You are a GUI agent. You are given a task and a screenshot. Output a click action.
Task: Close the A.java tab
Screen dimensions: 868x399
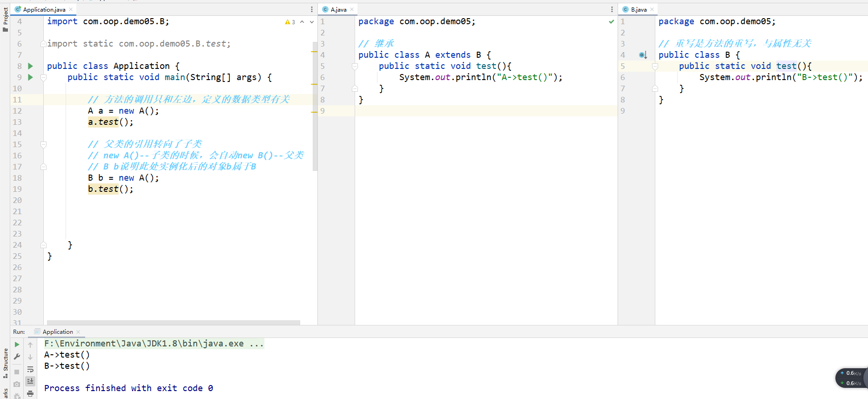352,9
